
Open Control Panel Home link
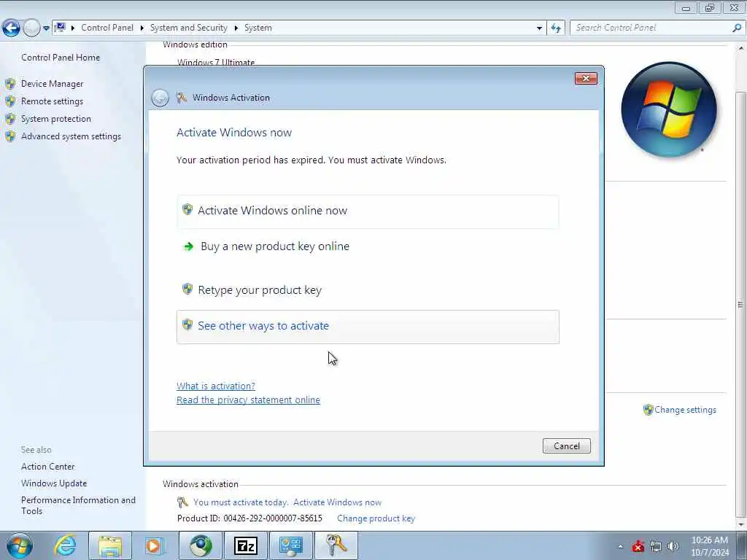(61, 58)
